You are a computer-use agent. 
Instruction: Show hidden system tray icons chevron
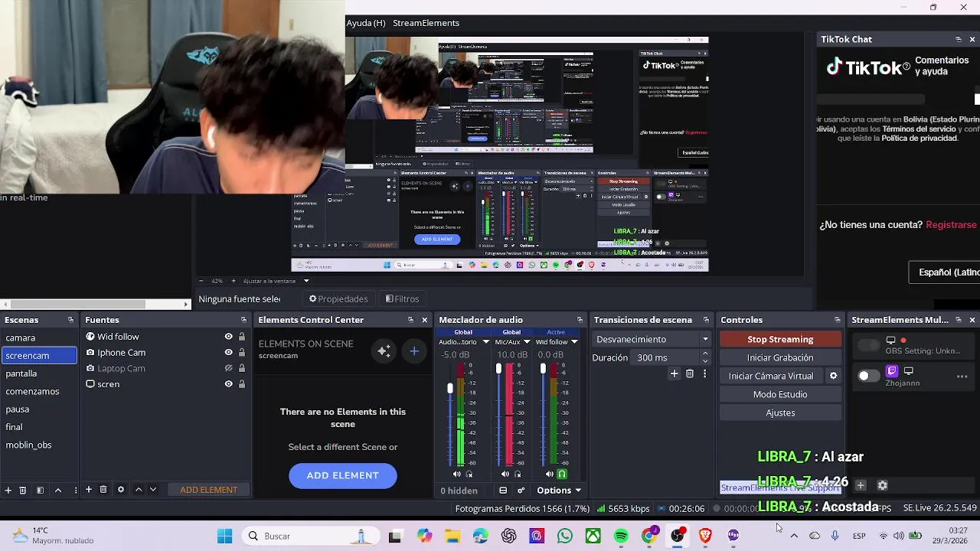[794, 536]
